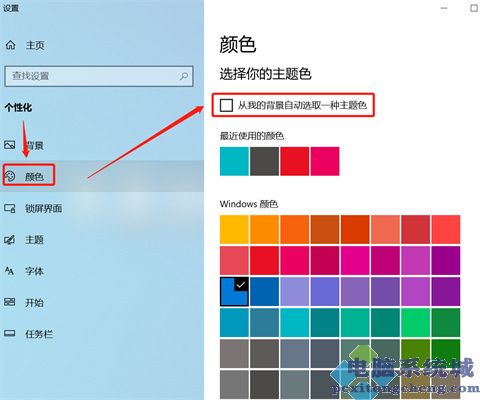Pick the dark gray recent color
480x400 pixels.
(264, 161)
